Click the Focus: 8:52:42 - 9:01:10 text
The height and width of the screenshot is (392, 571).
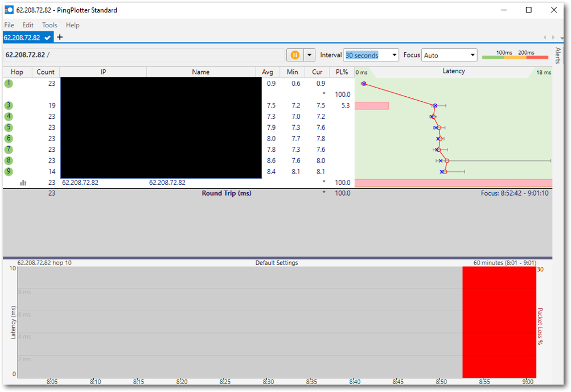515,193
